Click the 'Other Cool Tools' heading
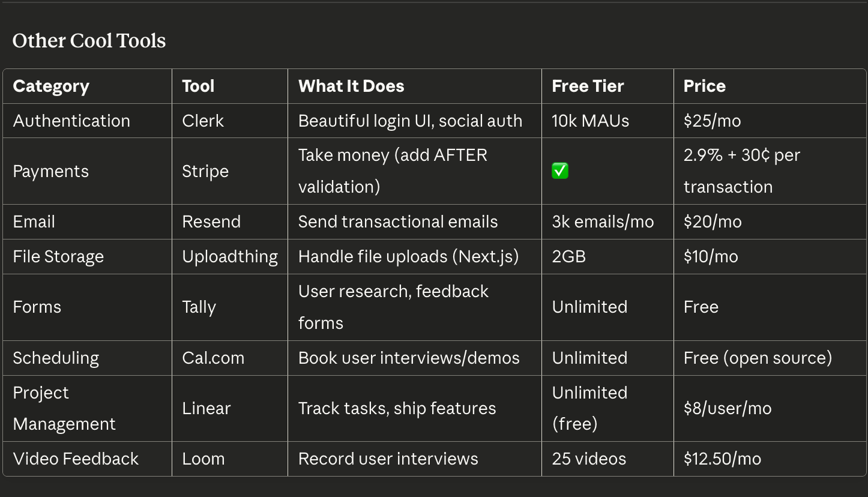Image resolution: width=868 pixels, height=497 pixels. point(89,41)
